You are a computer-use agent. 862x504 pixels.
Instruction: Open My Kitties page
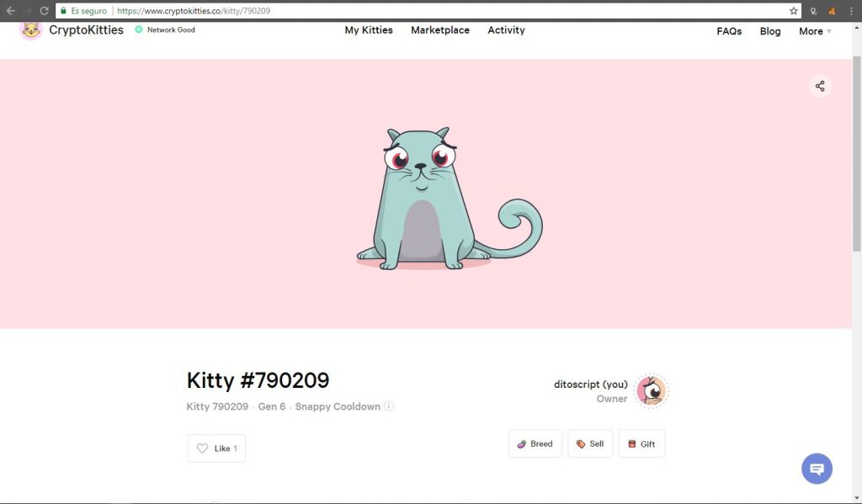tap(369, 30)
